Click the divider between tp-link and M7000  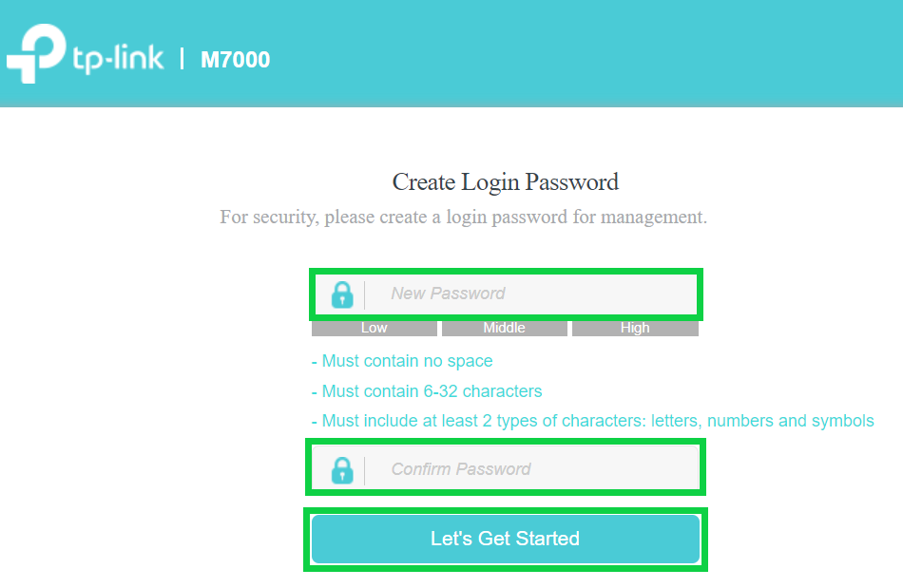(x=182, y=59)
